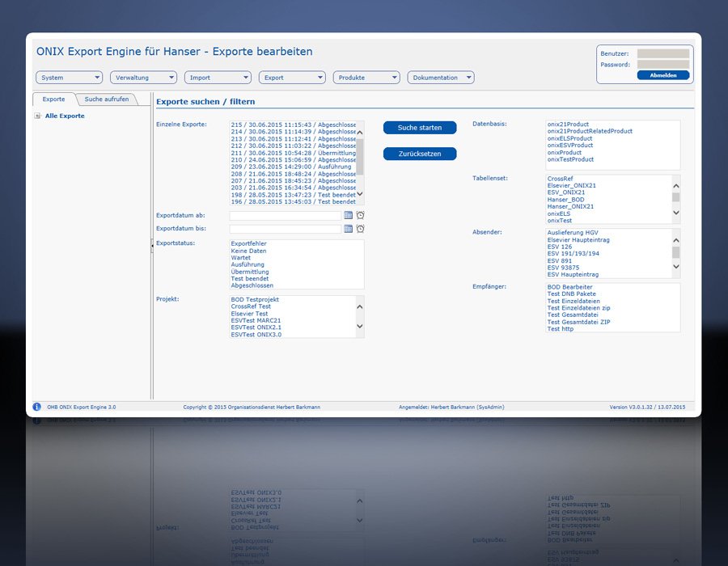Image resolution: width=728 pixels, height=566 pixels.
Task: Select onixTestProduct in Datenbasis
Action: click(x=570, y=159)
